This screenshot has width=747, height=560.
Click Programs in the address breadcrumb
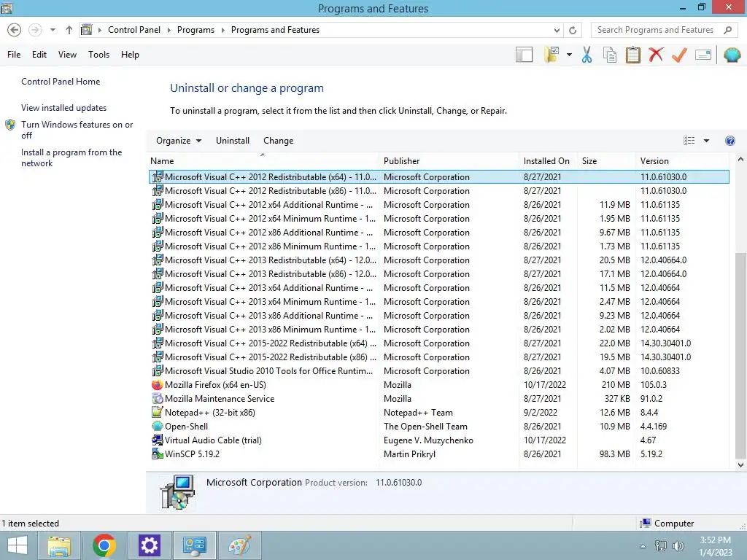[x=196, y=30]
